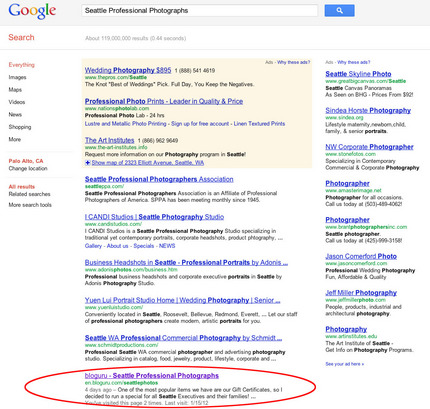Click the www.nationsphotolab.com green URL
430x409 pixels.
click(117, 108)
